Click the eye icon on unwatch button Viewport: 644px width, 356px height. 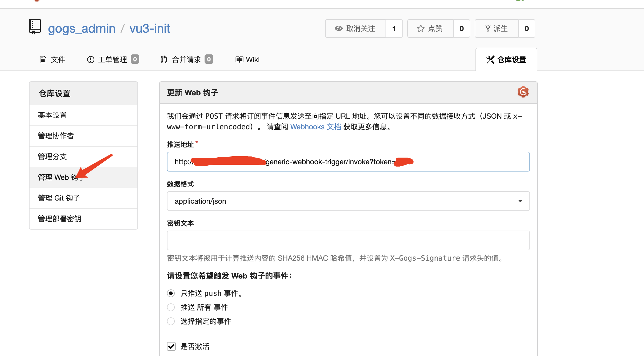pos(339,29)
